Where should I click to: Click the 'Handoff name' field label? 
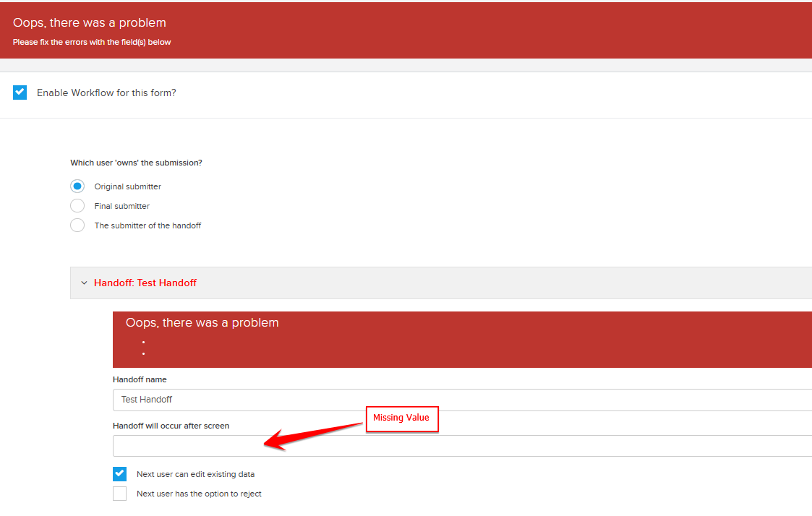coord(140,379)
